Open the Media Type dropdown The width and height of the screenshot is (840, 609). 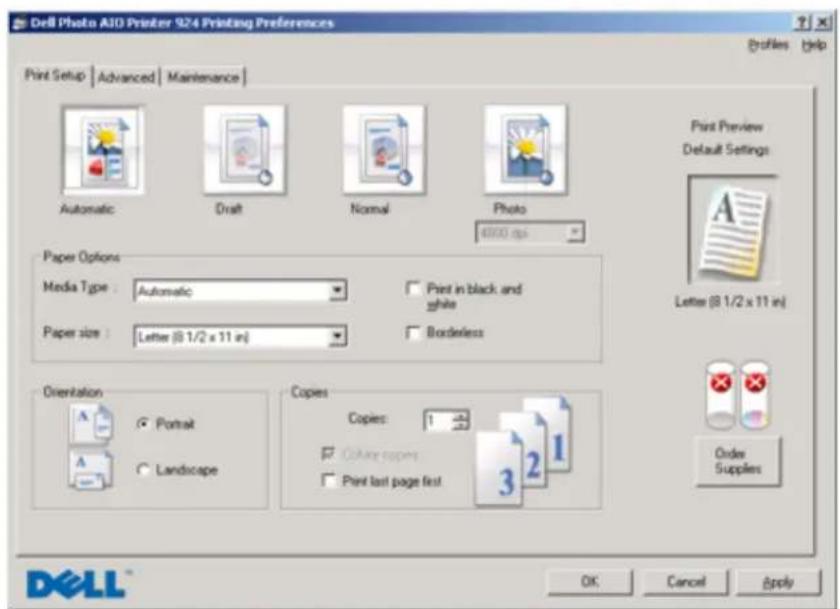337,290
